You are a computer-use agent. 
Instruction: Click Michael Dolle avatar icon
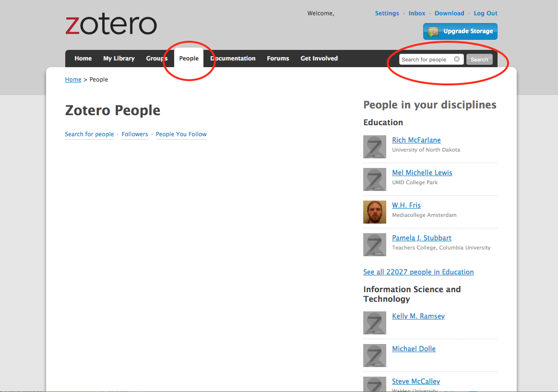pos(374,356)
